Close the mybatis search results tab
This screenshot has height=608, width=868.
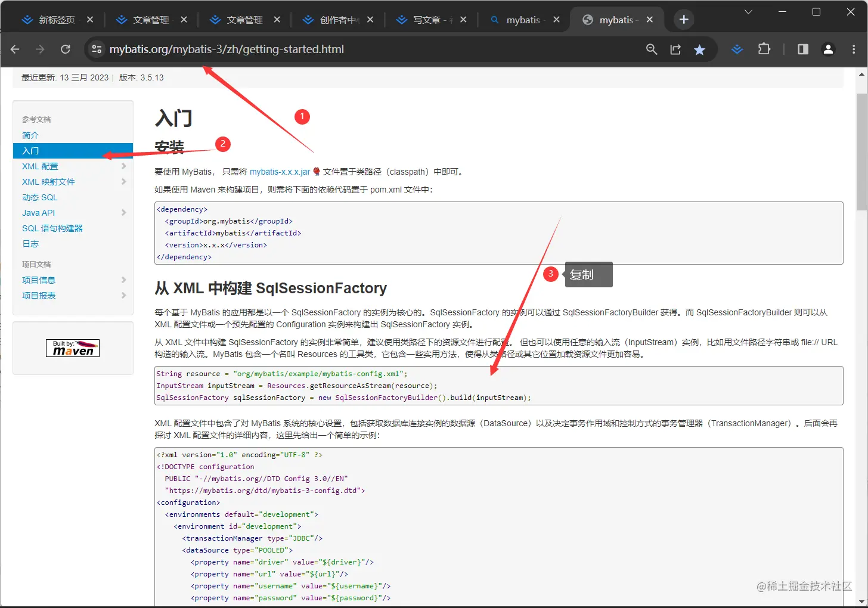556,20
